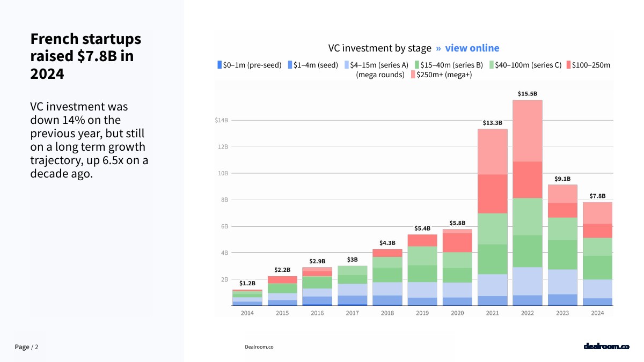Viewport: 644px width, 362px height.
Task: Click the $7.8B label above 2024
Action: pos(597,196)
